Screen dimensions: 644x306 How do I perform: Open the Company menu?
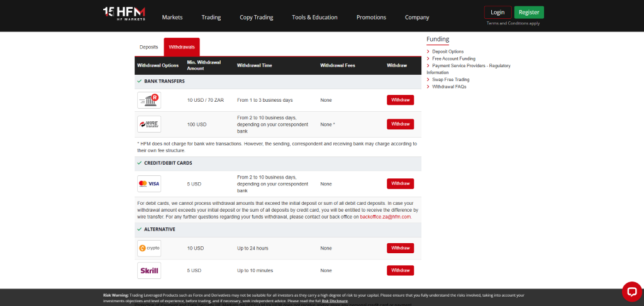coord(417,17)
